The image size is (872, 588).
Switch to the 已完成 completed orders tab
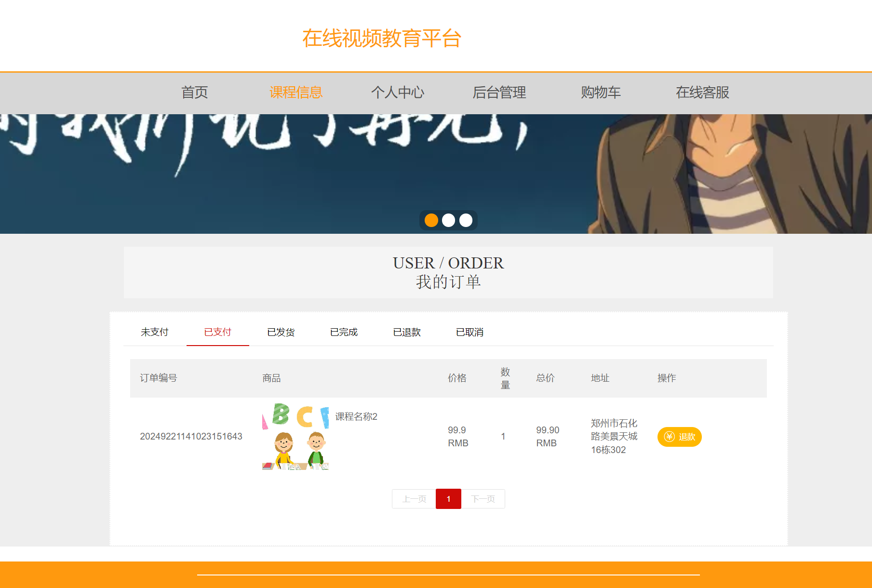click(x=344, y=332)
